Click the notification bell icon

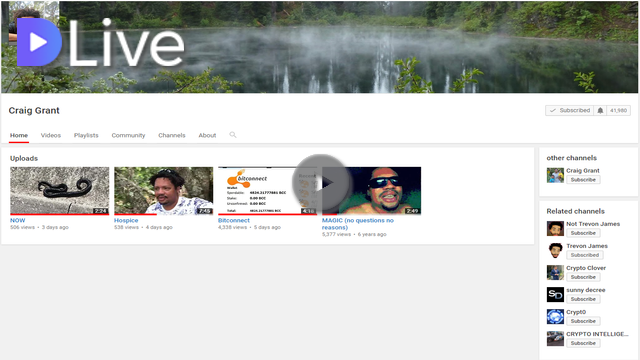pyautogui.click(x=600, y=111)
